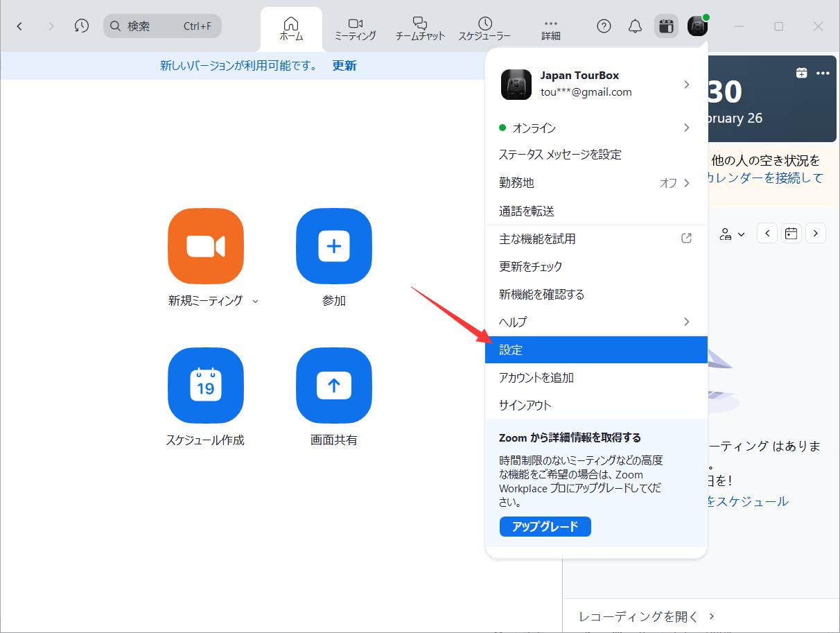
Task: Click the forward navigation arrow
Action: point(51,26)
